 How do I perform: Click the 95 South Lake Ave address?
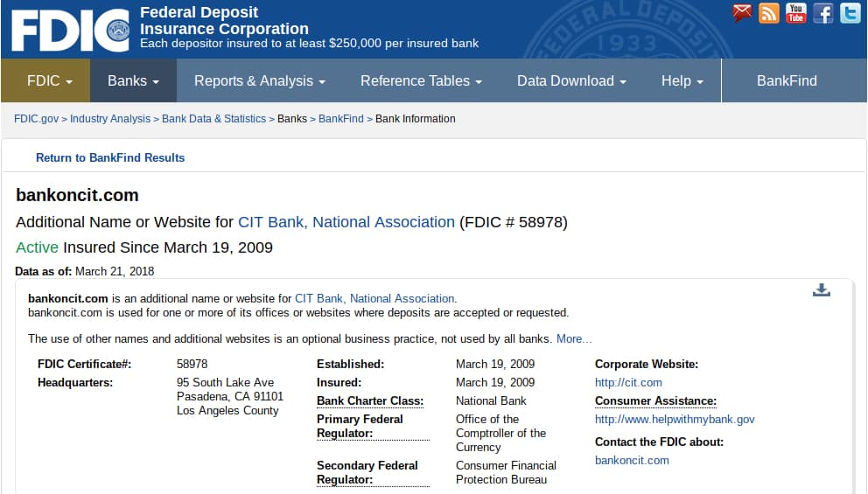[225, 382]
